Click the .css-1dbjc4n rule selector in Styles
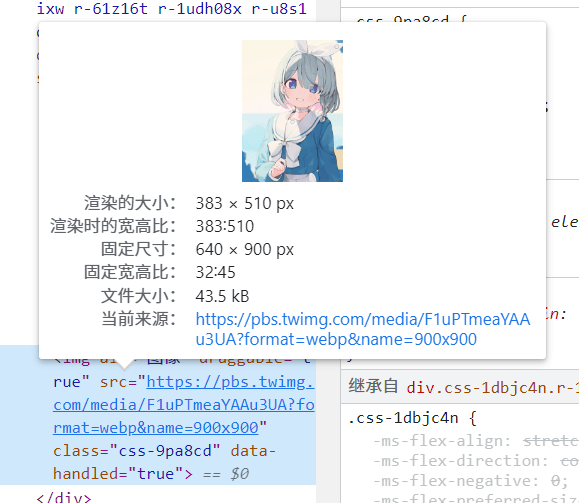579x503 pixels. (403, 418)
